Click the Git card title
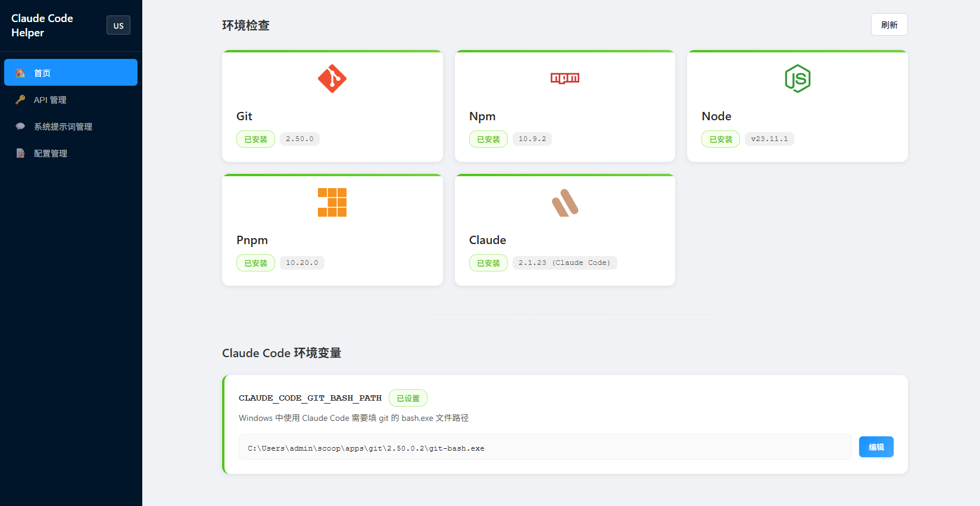 coord(244,116)
